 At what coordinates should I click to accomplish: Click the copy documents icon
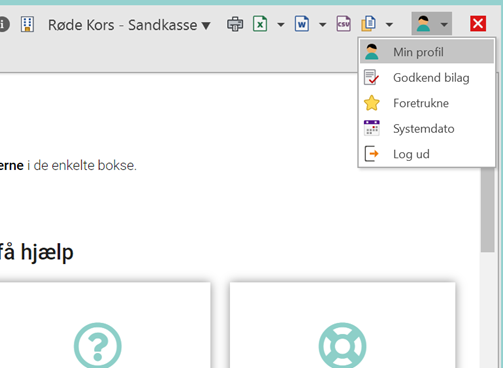tap(369, 24)
